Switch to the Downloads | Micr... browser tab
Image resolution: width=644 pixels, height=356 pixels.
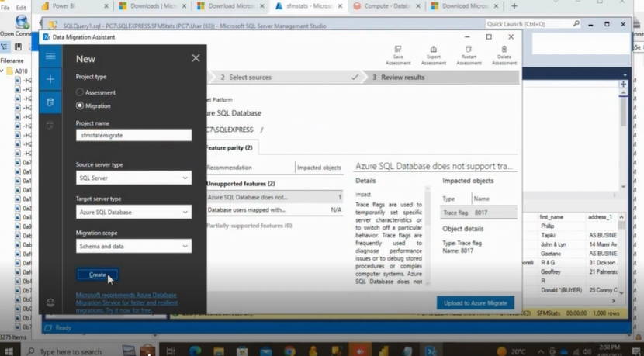(152, 6)
